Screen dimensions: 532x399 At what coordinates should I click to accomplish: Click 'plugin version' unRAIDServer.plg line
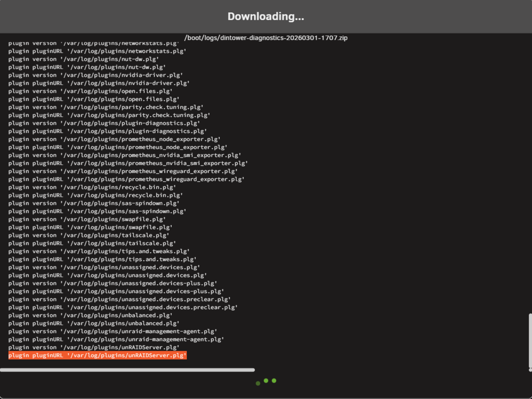click(94, 347)
